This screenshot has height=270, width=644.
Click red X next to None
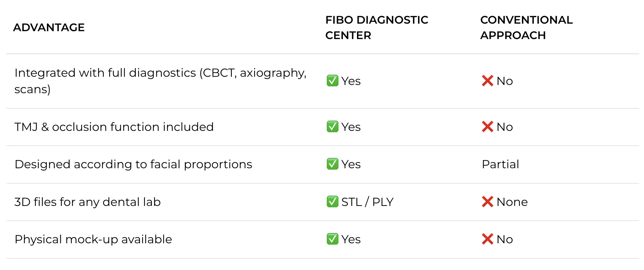pos(487,202)
